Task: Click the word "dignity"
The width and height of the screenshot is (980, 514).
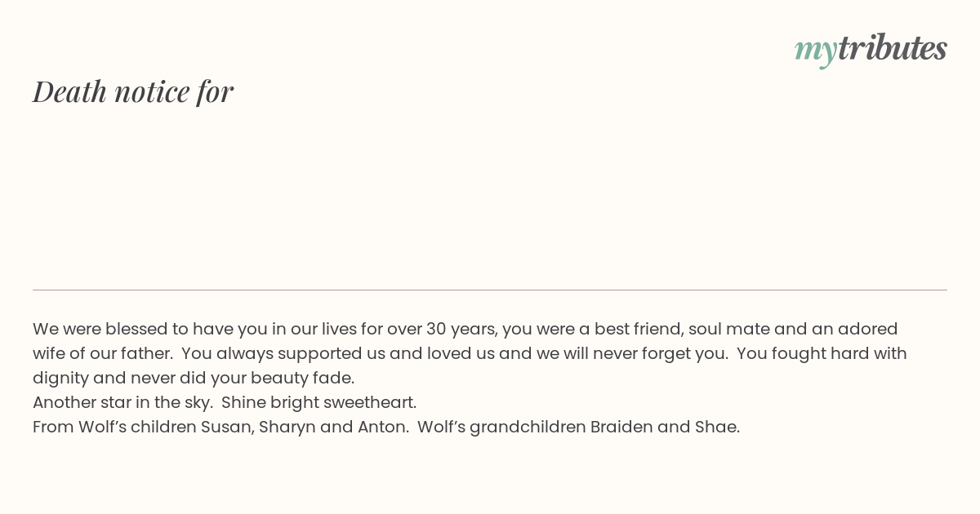Action: (60, 378)
